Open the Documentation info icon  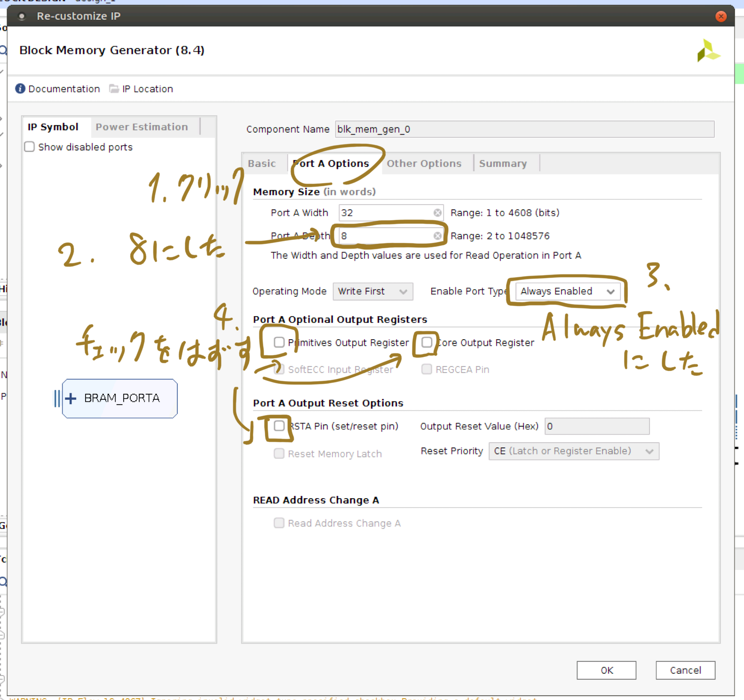tap(20, 88)
